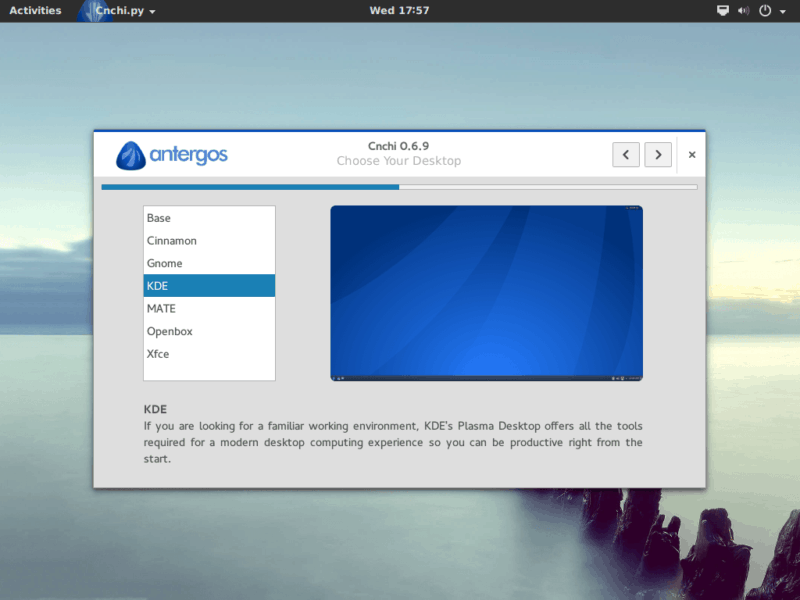Image resolution: width=800 pixels, height=600 pixels.
Task: Click the installation progress bar
Action: coord(399,187)
